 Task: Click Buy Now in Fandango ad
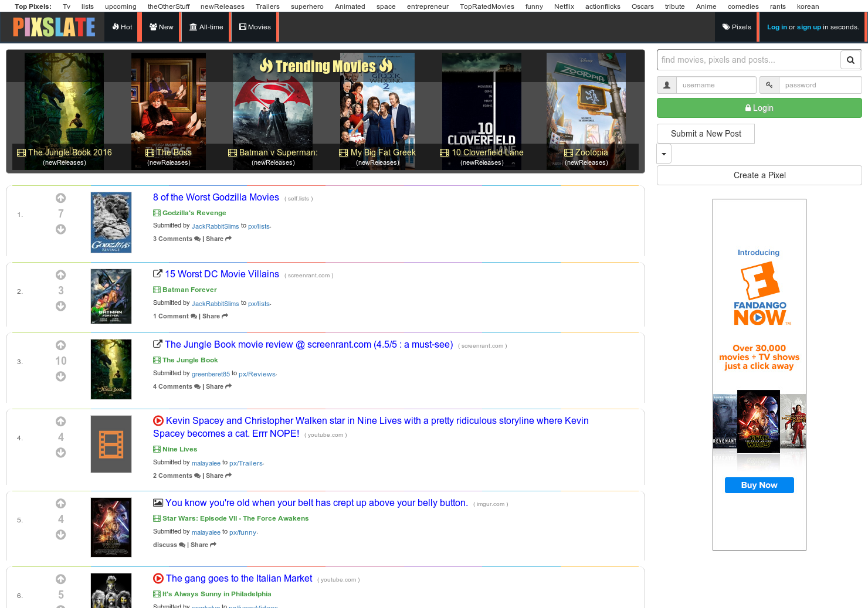[x=759, y=485]
